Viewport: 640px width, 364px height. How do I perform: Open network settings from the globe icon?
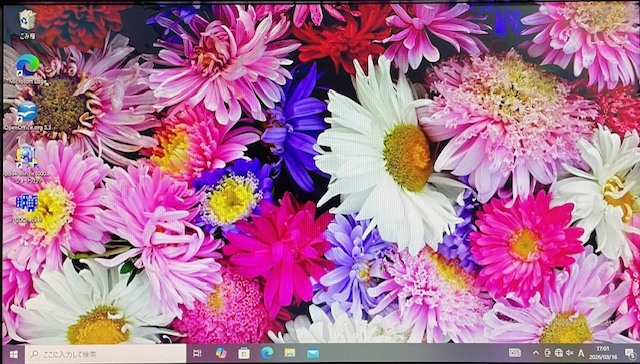558,353
